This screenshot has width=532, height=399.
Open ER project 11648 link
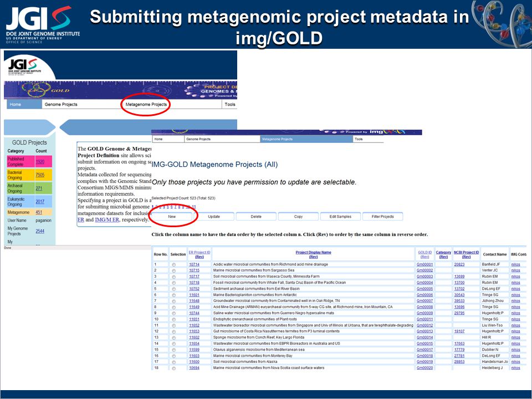click(194, 301)
